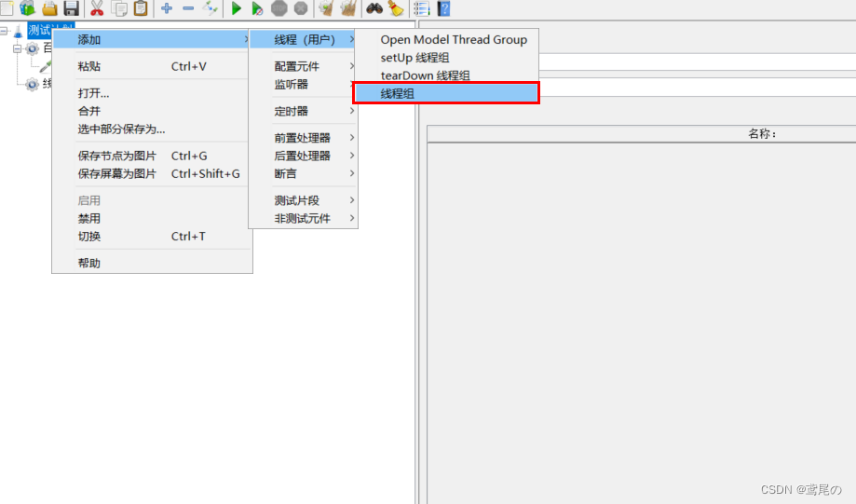This screenshot has height=504, width=856.
Task: Click 保存屏幕为图片 menu entry
Action: (x=152, y=173)
